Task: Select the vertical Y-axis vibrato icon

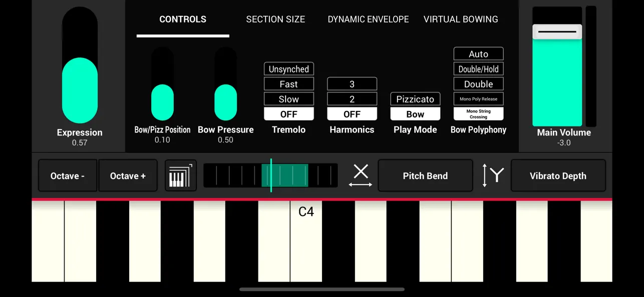Action: click(x=492, y=175)
